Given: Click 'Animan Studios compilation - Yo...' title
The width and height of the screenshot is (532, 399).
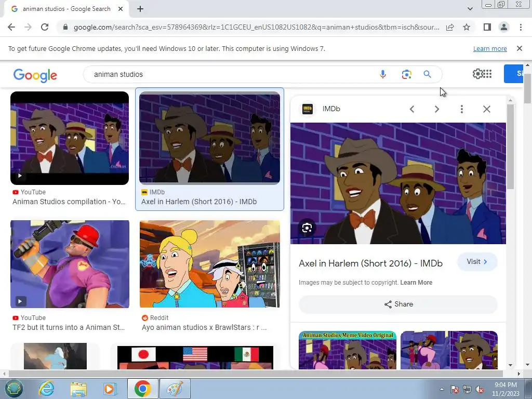Looking at the screenshot, I should 69,202.
